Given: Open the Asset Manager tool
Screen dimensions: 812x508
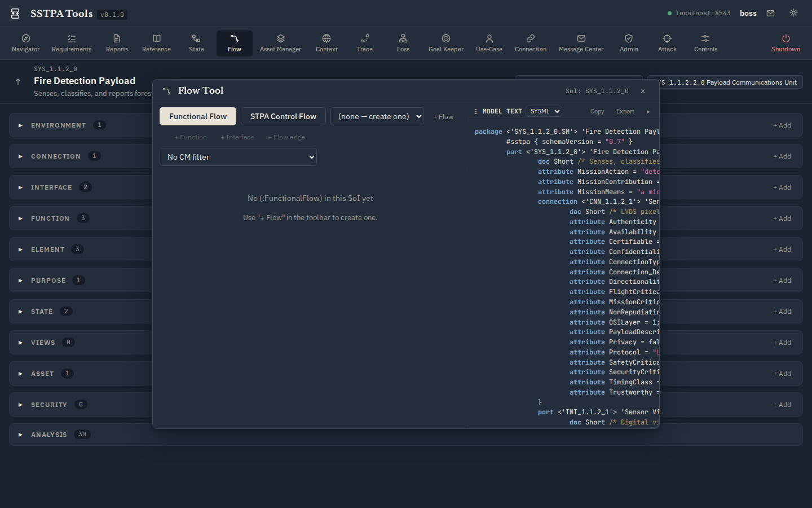Looking at the screenshot, I should coord(280,43).
